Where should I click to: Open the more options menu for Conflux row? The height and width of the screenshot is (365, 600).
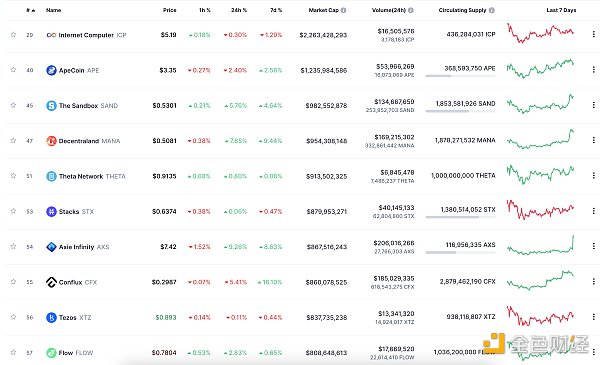click(593, 282)
